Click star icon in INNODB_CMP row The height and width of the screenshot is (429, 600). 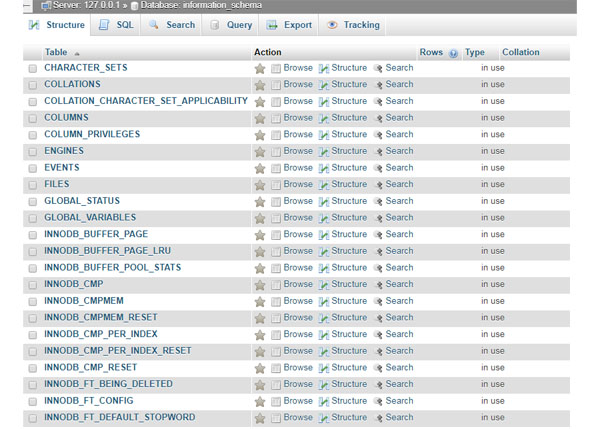pos(260,285)
